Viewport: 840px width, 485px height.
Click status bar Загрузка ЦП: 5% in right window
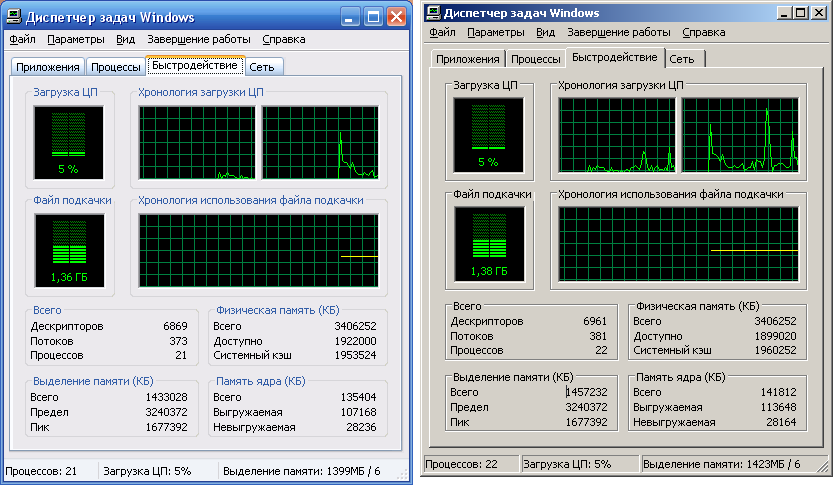point(567,465)
